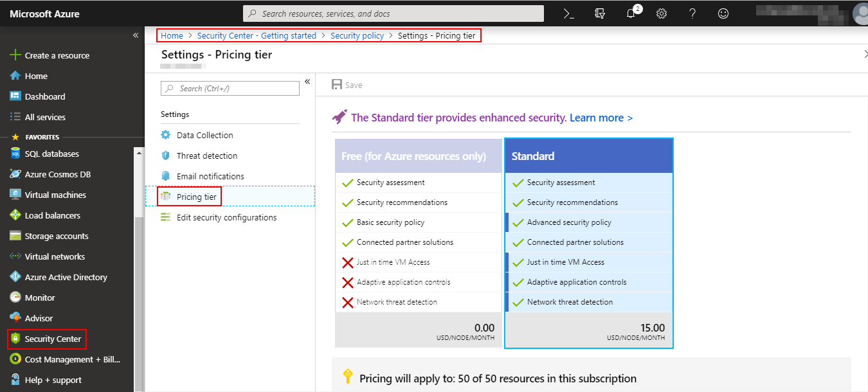The height and width of the screenshot is (392, 868).
Task: Click the Advisor icon
Action: (x=15, y=318)
